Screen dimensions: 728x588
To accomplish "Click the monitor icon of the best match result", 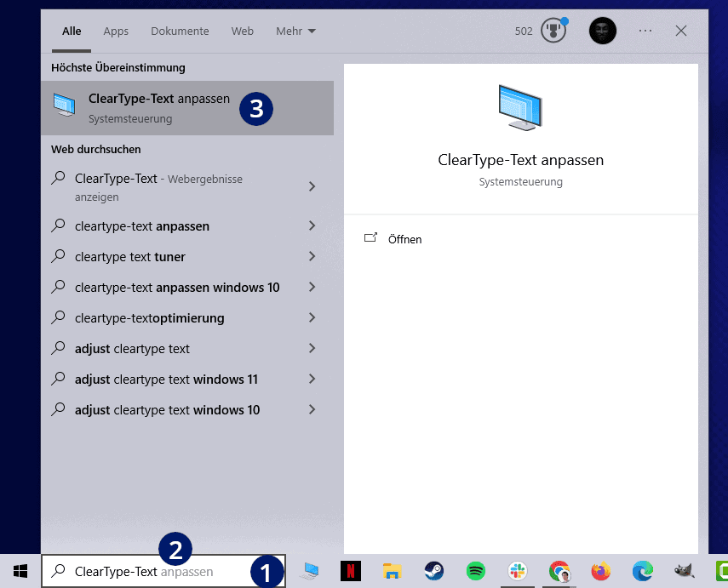I will 64,105.
